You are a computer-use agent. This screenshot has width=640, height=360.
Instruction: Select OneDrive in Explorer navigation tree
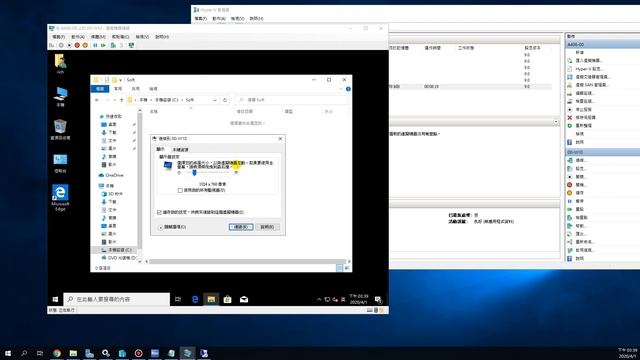[x=111, y=175]
